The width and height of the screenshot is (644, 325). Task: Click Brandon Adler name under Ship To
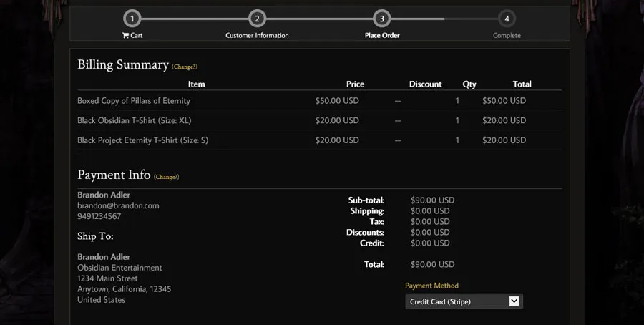point(104,257)
